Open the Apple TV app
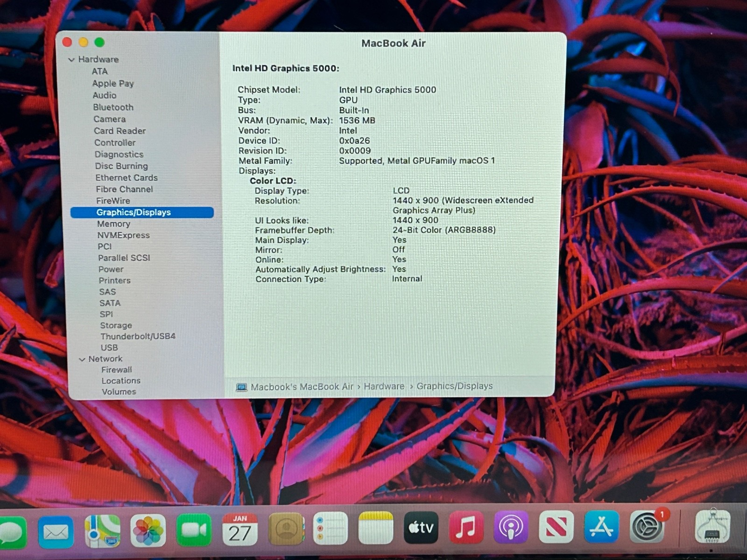747x560 pixels. coord(421,528)
